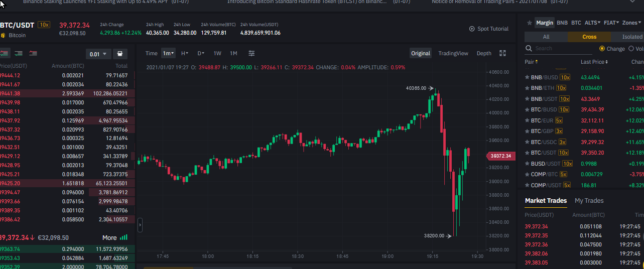
Task: Expand the chart to fullscreen
Action: tap(502, 53)
